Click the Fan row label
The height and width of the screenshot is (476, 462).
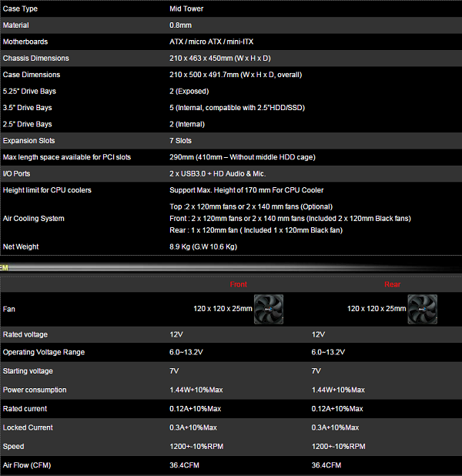tap(8, 309)
